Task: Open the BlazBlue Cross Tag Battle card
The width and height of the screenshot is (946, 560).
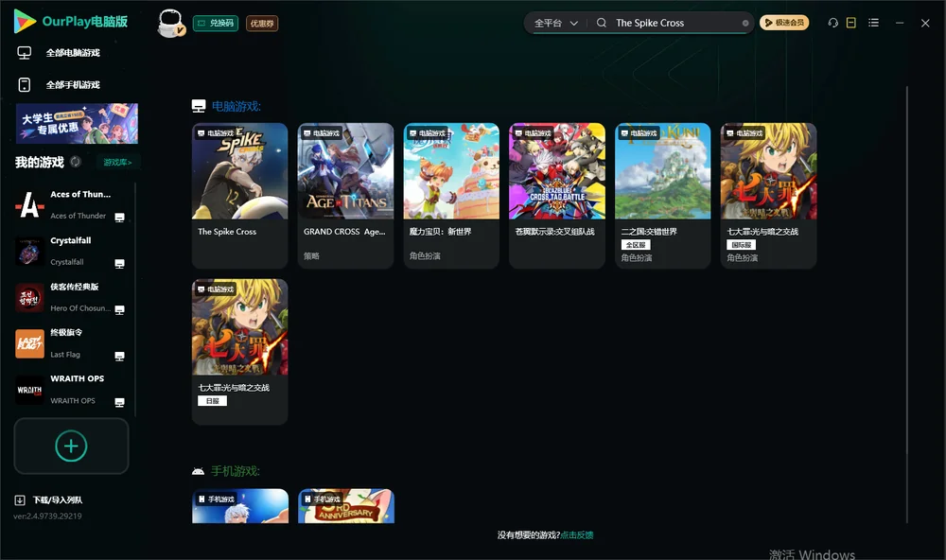Action: tap(557, 196)
